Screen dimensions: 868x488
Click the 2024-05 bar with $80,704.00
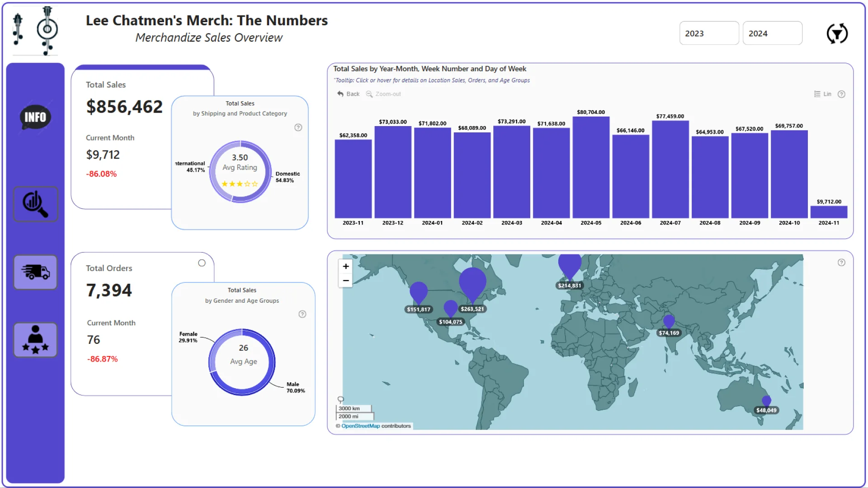coord(591,168)
